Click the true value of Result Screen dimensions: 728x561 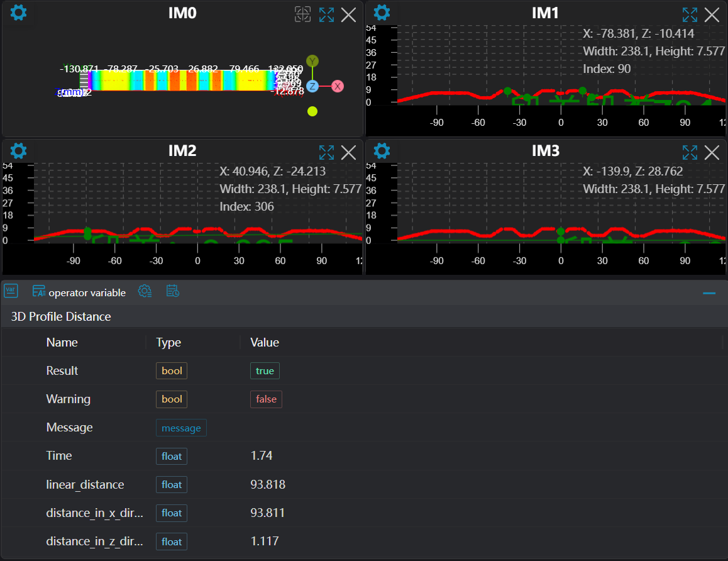click(265, 371)
